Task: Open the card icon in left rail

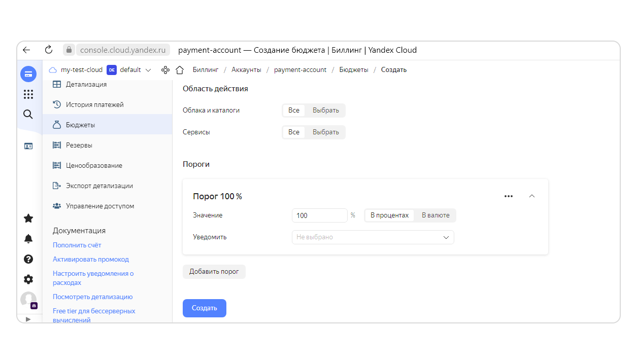Action: click(28, 146)
